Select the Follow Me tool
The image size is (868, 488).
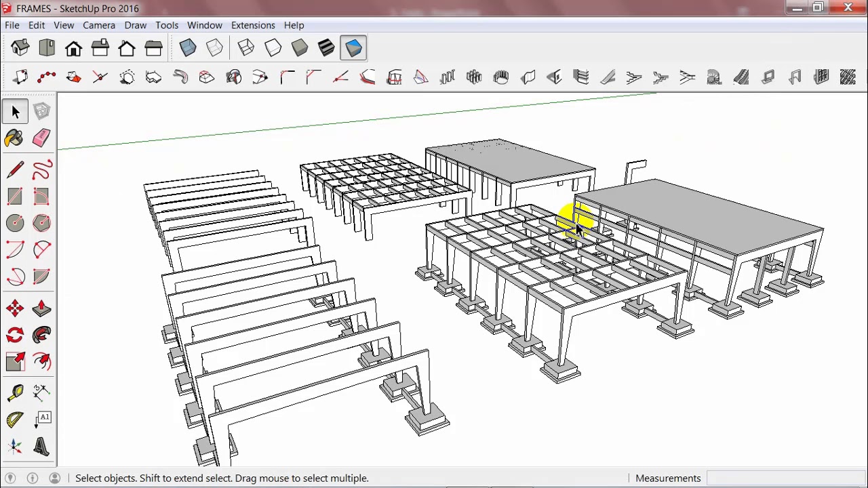pyautogui.click(x=41, y=335)
